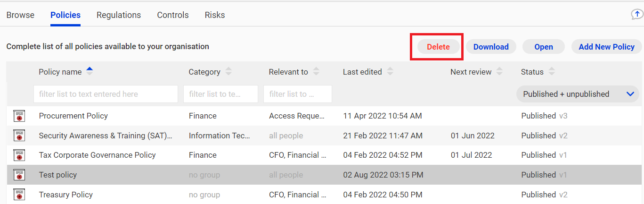Switch to the Regulations tab

click(119, 15)
